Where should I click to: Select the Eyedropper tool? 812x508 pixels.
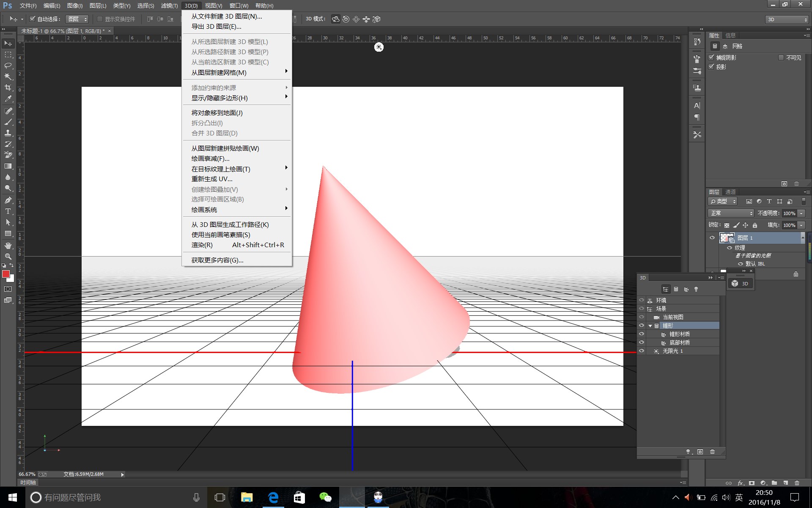(x=8, y=99)
